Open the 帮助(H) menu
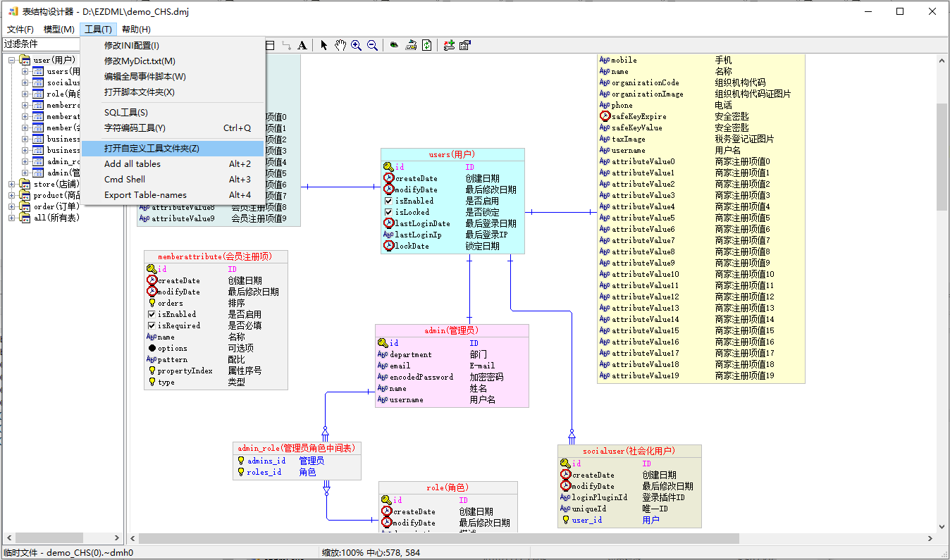 tap(136, 29)
